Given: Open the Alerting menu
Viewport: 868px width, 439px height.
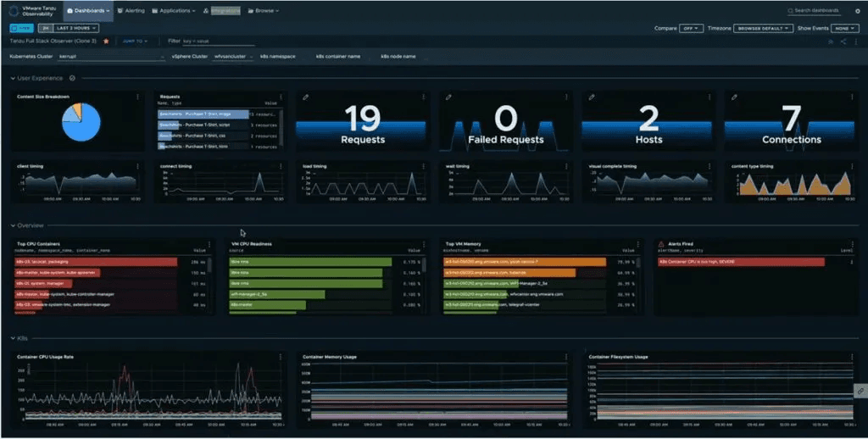Looking at the screenshot, I should coord(131,10).
